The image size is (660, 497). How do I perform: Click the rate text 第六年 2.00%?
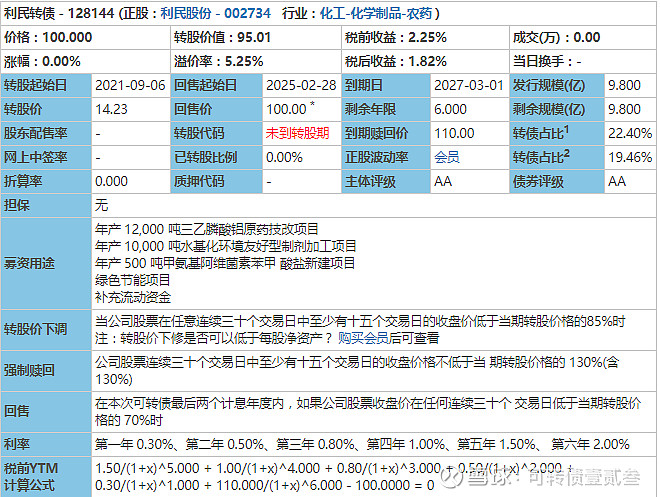coord(590,444)
